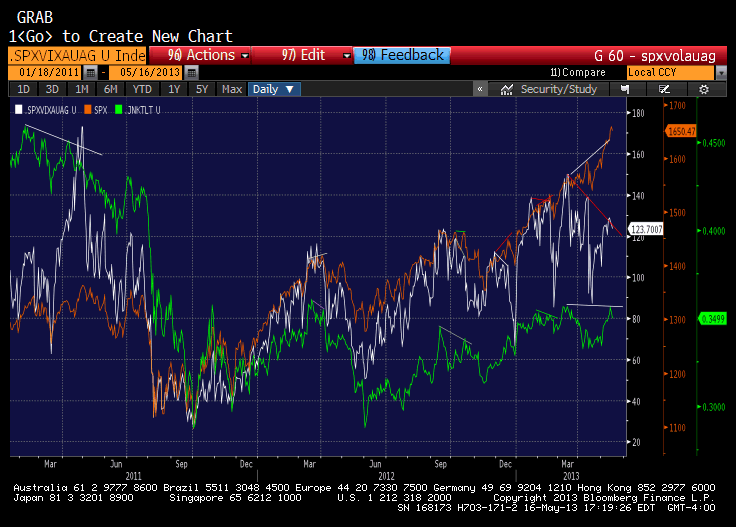Click the Security/Study button label
The height and width of the screenshot is (527, 736).
tap(559, 89)
